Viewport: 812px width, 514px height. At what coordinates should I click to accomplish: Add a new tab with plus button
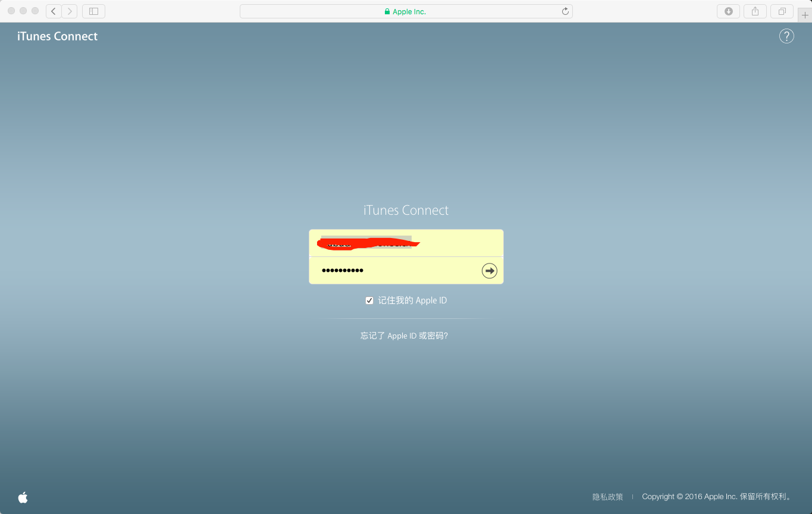(x=805, y=15)
